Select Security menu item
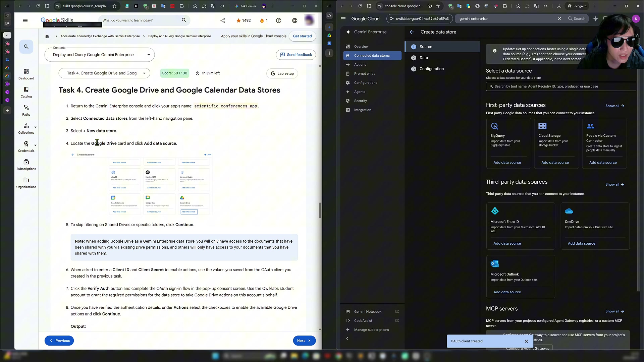The image size is (644, 362). [372, 101]
